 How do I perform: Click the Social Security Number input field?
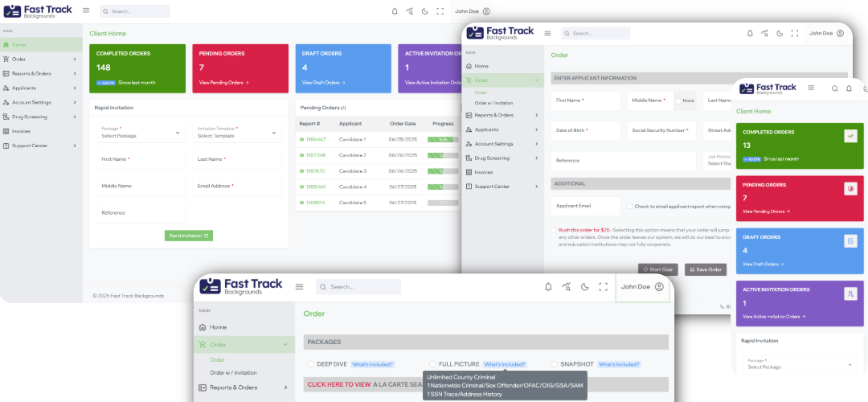[x=661, y=130]
